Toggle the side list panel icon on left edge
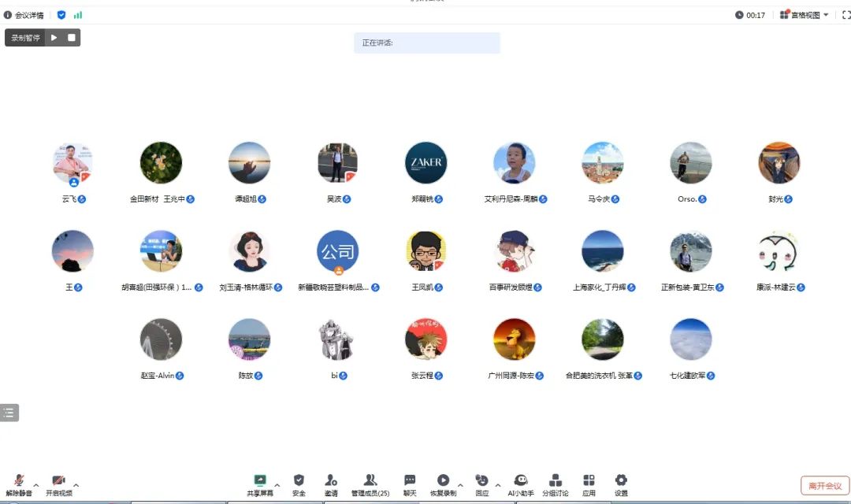This screenshot has width=851, height=504. (9, 413)
